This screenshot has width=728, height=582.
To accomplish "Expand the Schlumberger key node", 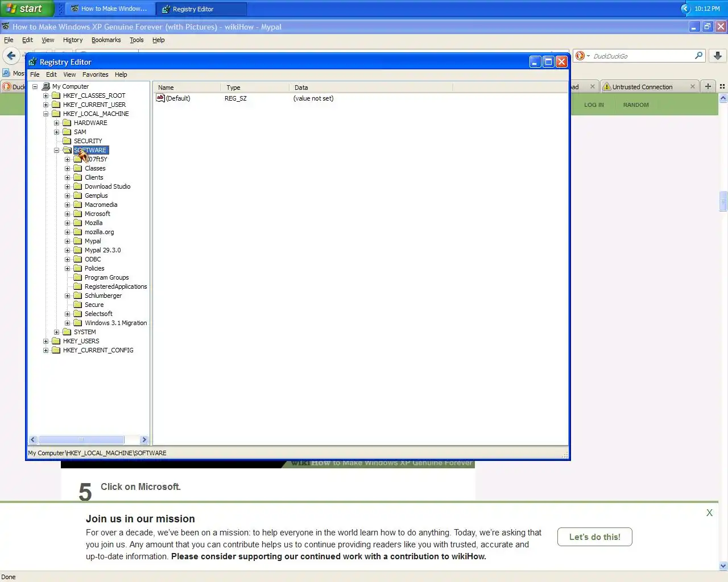I will (67, 296).
